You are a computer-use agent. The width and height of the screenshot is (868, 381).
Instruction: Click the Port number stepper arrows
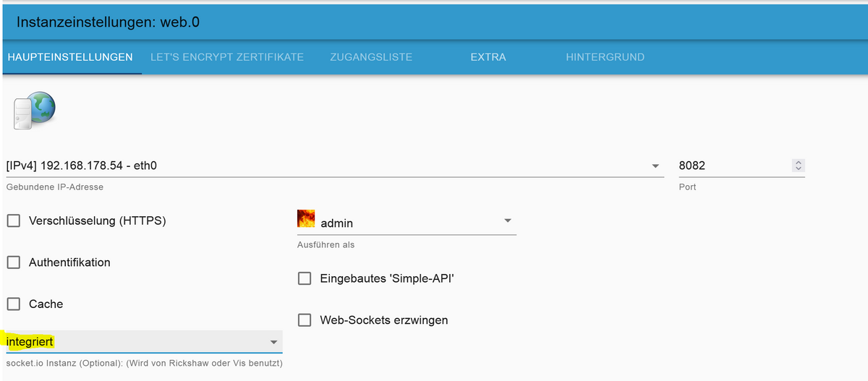[x=799, y=166]
